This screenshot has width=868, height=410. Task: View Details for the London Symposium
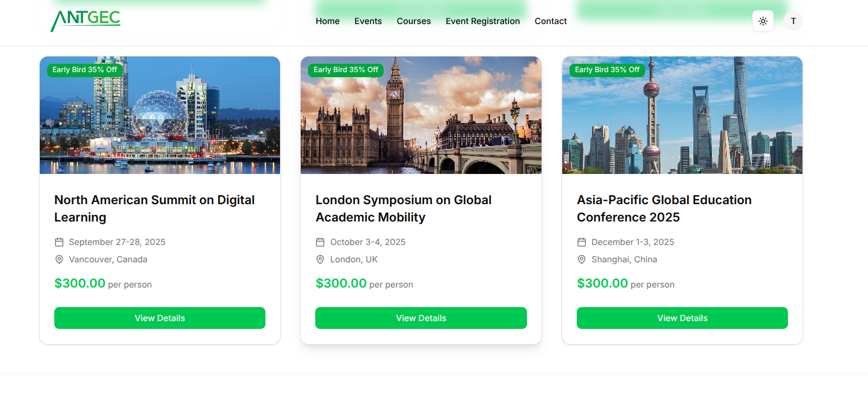click(x=421, y=318)
